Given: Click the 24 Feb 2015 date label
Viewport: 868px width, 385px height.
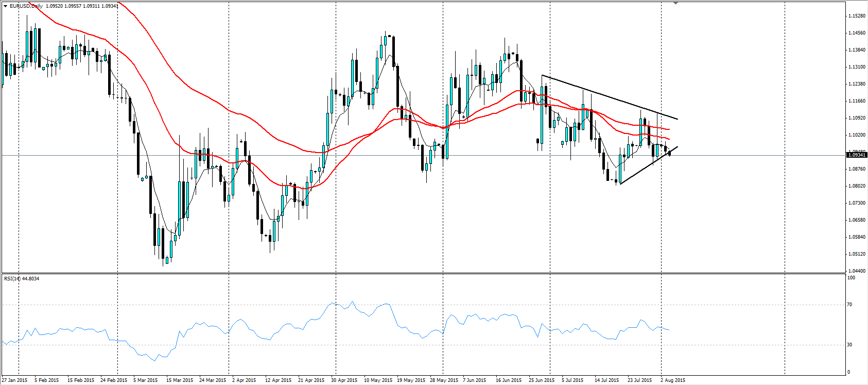Looking at the screenshot, I should point(114,380).
